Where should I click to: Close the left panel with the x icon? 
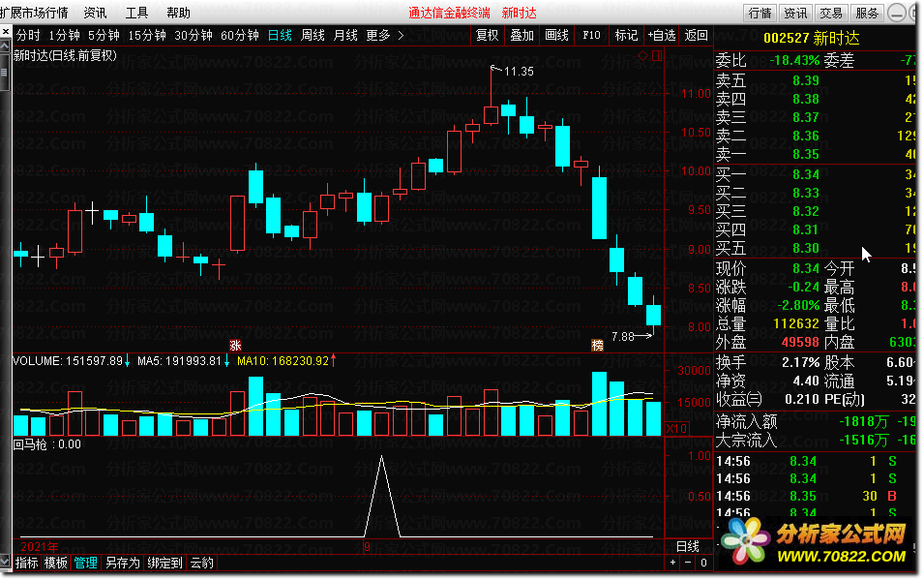(x=5, y=32)
